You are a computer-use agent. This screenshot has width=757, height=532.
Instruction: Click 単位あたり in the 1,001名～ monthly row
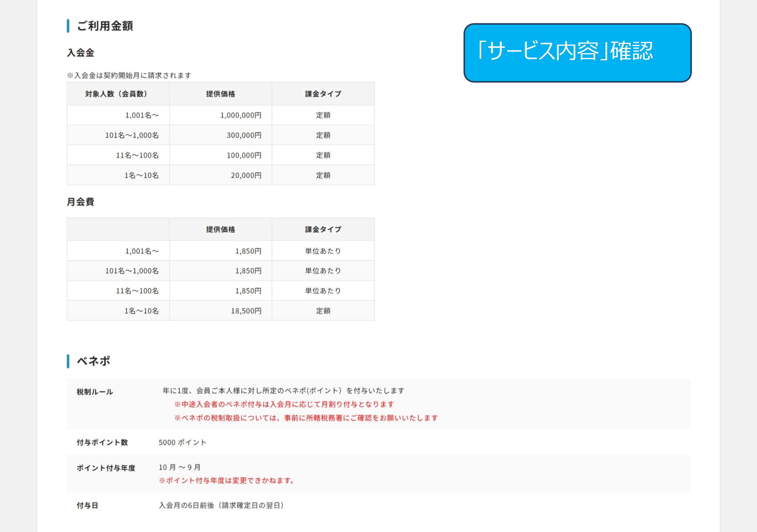323,251
